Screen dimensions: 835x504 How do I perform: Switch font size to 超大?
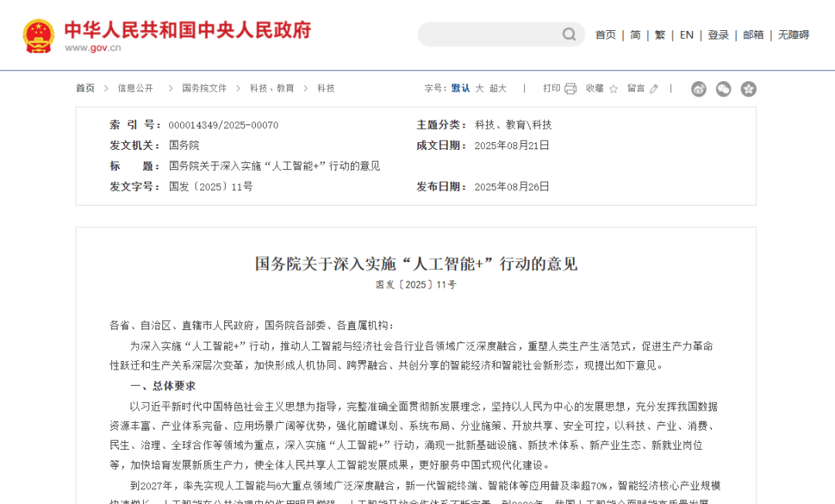497,88
